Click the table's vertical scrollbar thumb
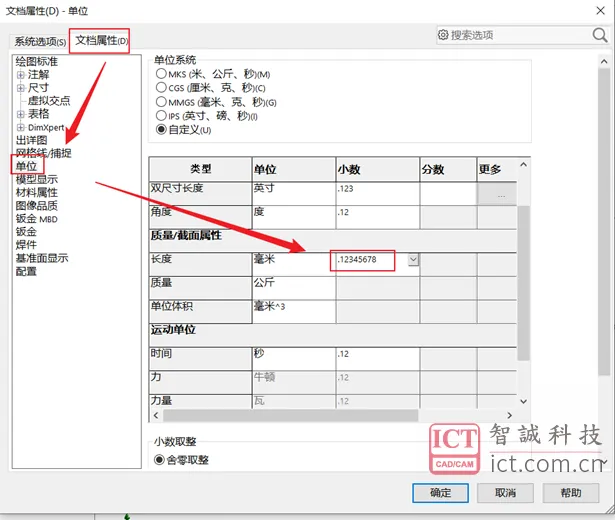This screenshot has width=615, height=520. click(523, 282)
